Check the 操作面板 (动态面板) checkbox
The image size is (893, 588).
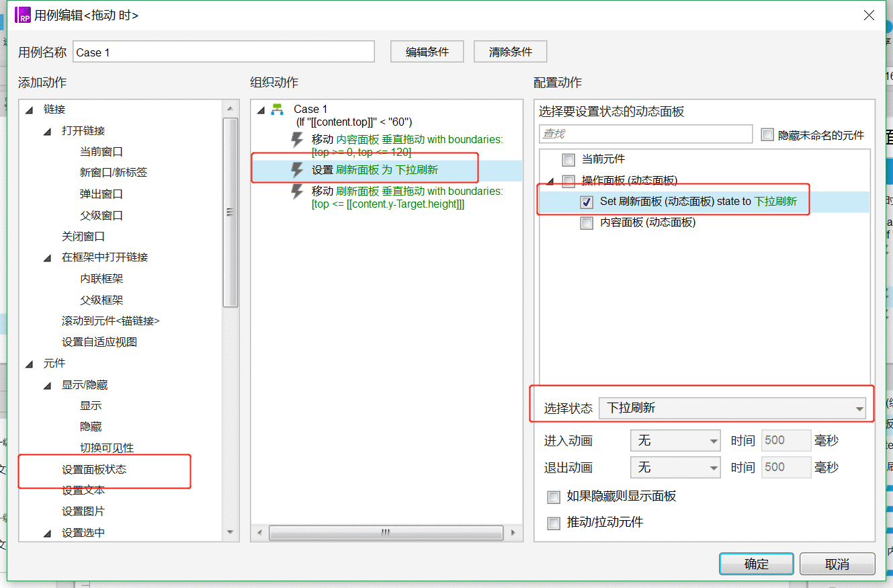click(569, 181)
